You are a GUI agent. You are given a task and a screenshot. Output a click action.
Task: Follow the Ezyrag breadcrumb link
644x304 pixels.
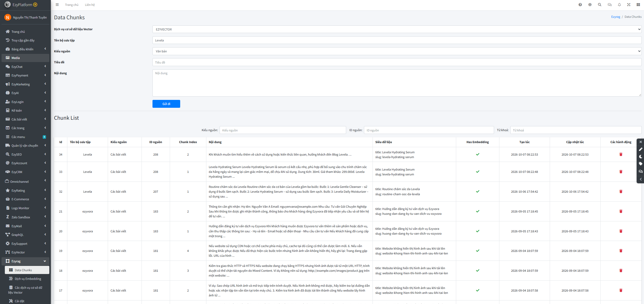coord(616,17)
